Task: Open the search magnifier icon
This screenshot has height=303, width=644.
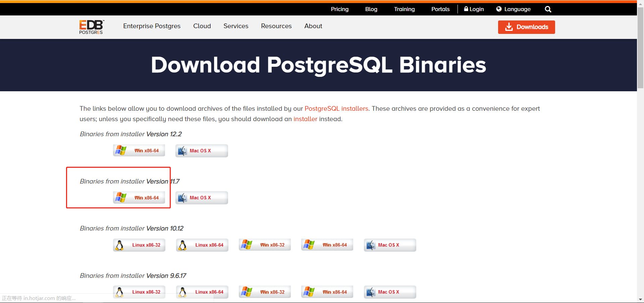Action: (548, 9)
